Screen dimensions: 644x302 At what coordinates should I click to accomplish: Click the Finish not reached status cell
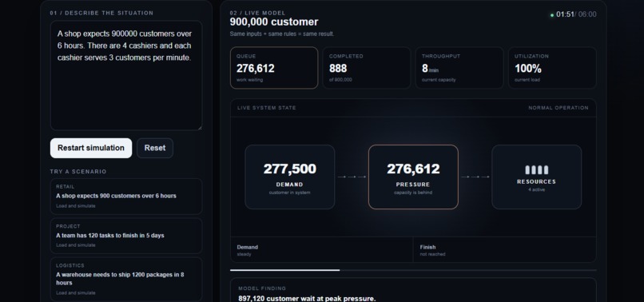504,250
